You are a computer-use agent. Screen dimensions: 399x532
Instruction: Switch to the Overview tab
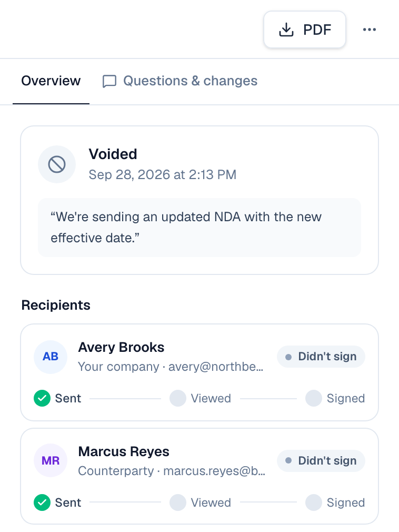(51, 81)
